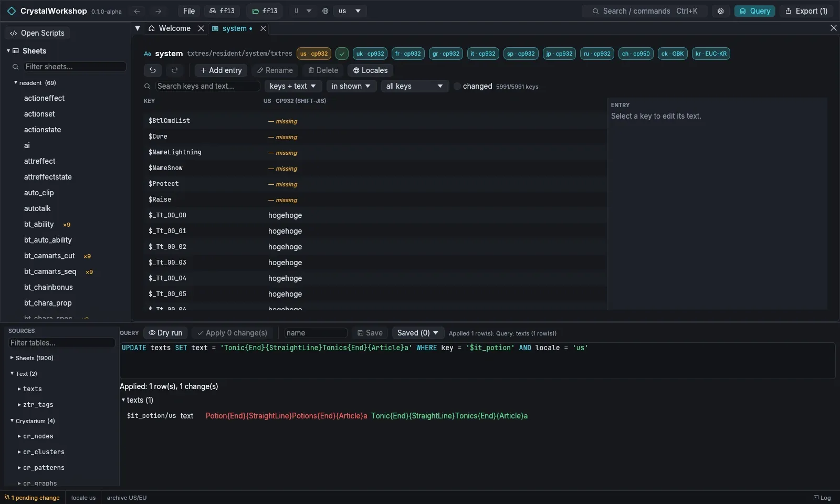Close the system tab
This screenshot has height=504, width=840.
click(264, 28)
